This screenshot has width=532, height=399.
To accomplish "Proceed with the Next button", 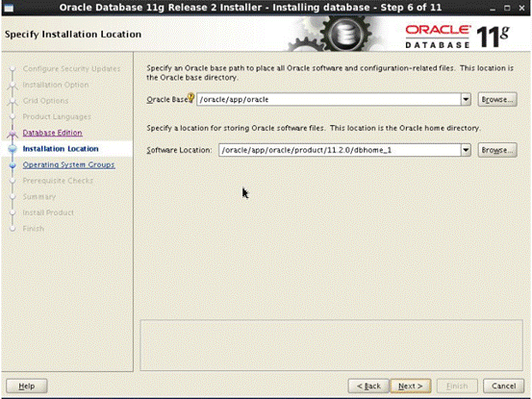I will pyautogui.click(x=411, y=386).
